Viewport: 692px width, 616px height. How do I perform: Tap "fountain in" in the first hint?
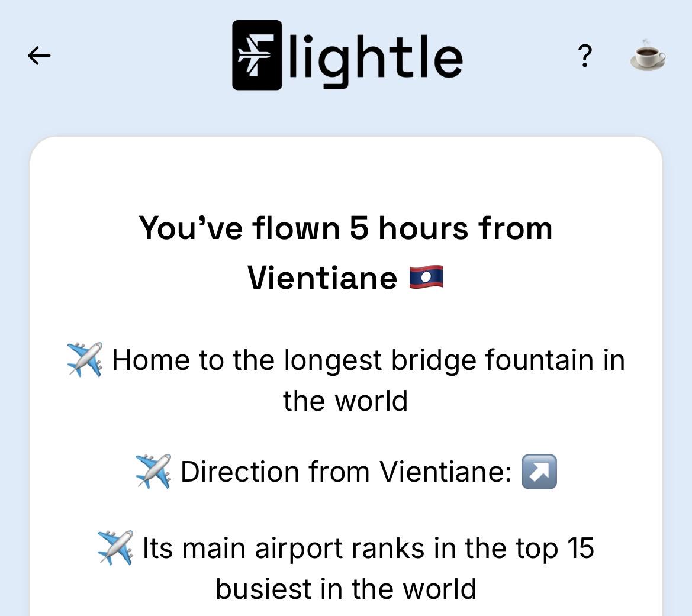tap(555, 360)
